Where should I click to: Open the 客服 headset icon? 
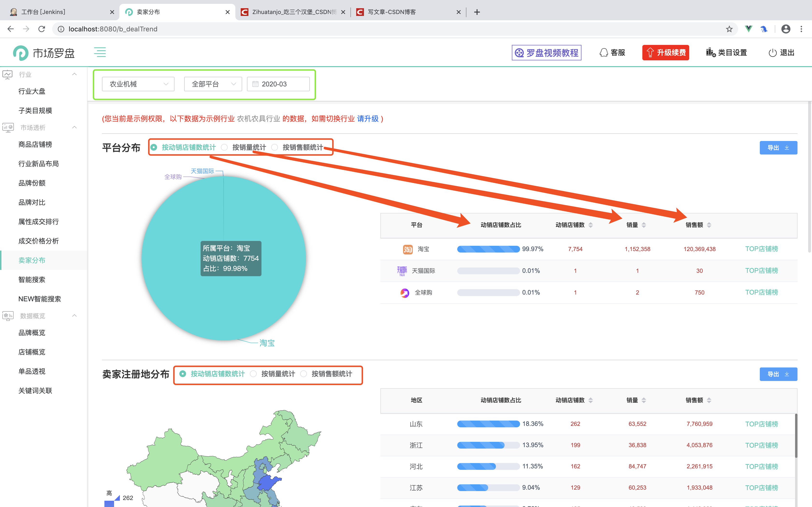tap(604, 52)
